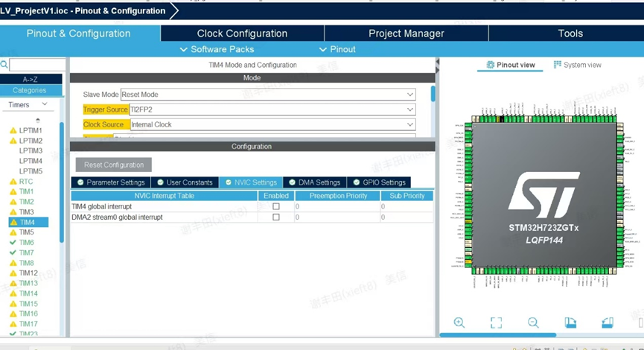
Task: Select TIM13 in peripheral list
Action: [x=28, y=283]
